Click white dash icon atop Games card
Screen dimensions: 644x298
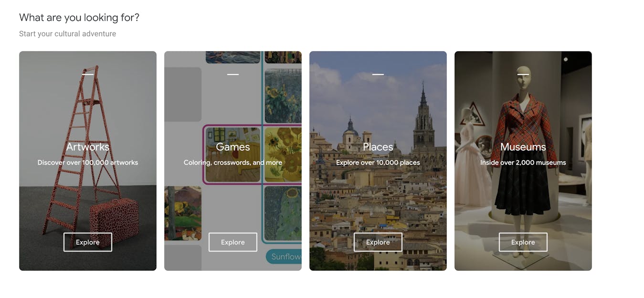(233, 74)
